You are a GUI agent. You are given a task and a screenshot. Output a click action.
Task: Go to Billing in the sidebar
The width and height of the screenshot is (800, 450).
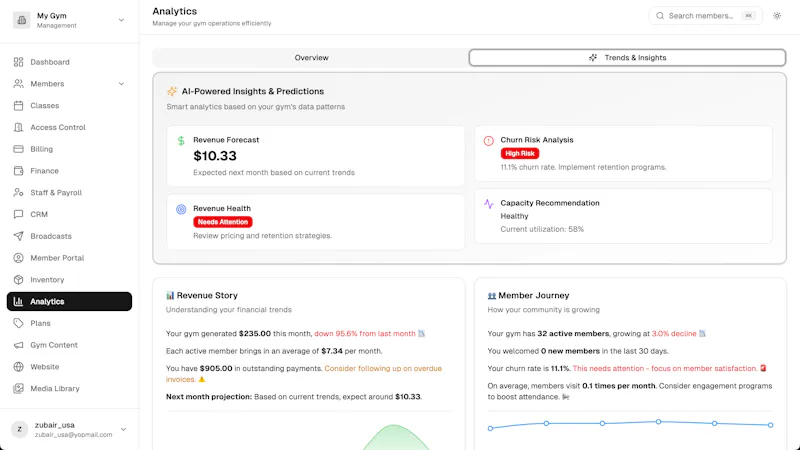coord(69,149)
